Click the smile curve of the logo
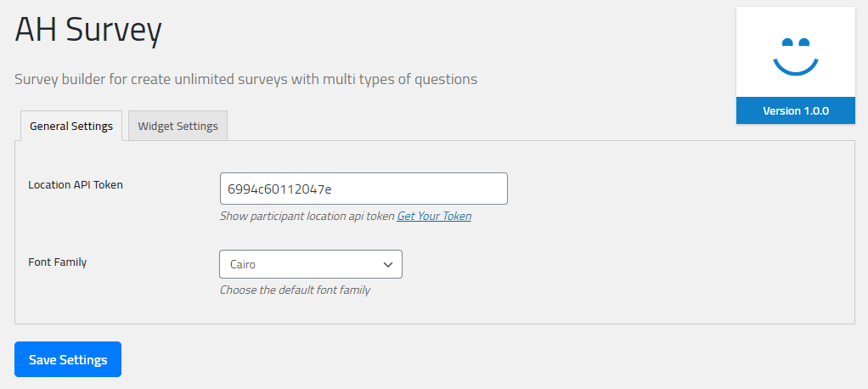This screenshot has width=868, height=389. pos(795,67)
